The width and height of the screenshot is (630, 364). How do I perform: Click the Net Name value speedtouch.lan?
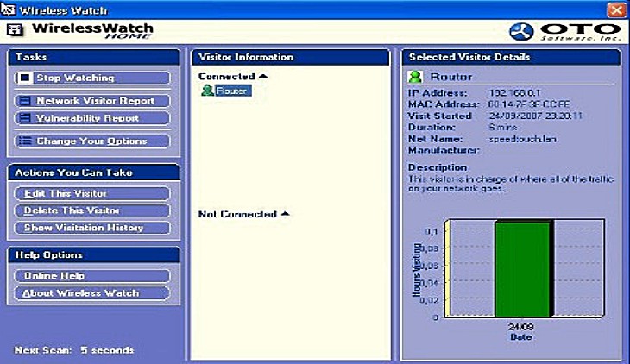522,139
